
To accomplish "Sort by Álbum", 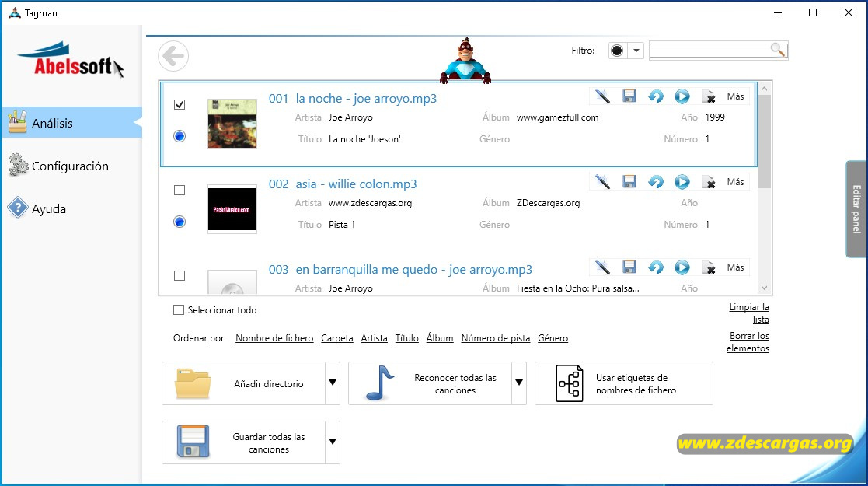I will pyautogui.click(x=440, y=338).
